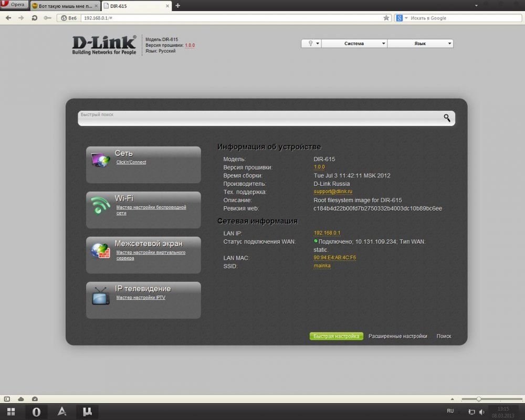
Task: Click the Opera Link cloud icon
Action: pos(21,399)
